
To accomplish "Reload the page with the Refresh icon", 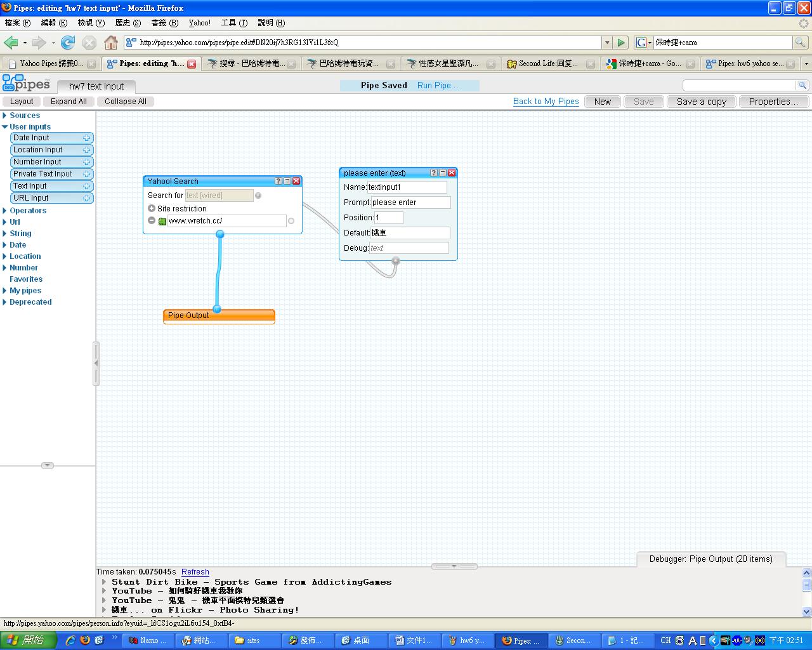I will tap(68, 43).
